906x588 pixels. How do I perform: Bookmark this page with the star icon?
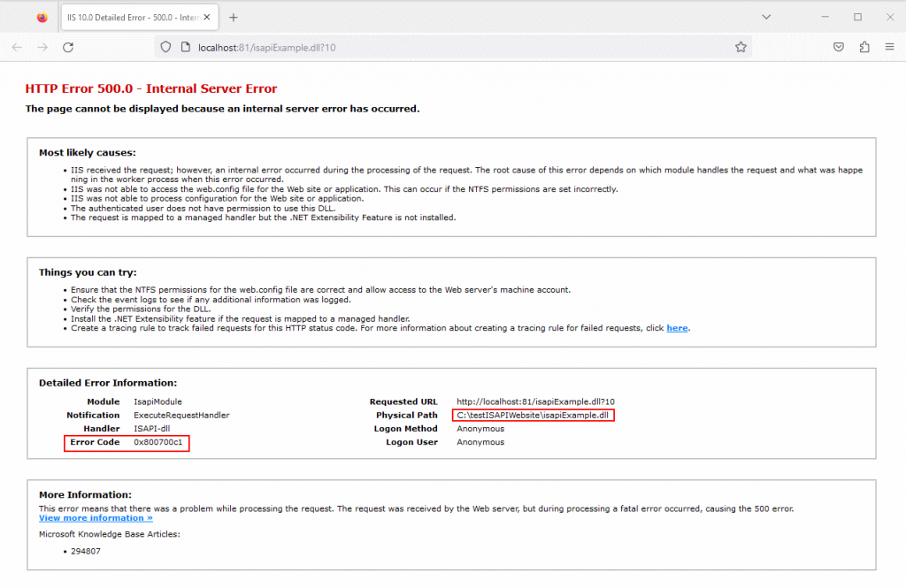point(741,48)
